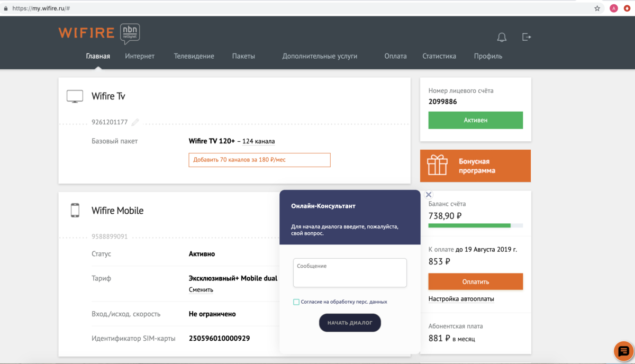The height and width of the screenshot is (364, 635).
Task: Click the К оплате до 19 Августа text
Action: click(x=473, y=249)
